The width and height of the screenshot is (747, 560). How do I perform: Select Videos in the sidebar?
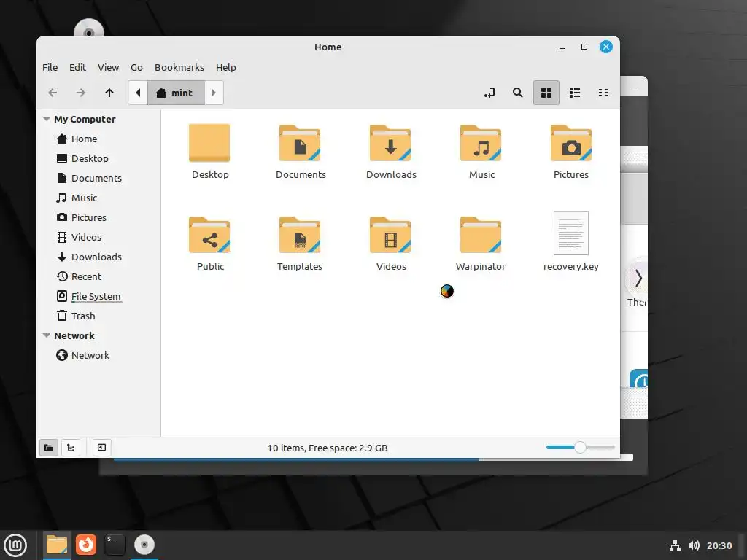[98, 237]
